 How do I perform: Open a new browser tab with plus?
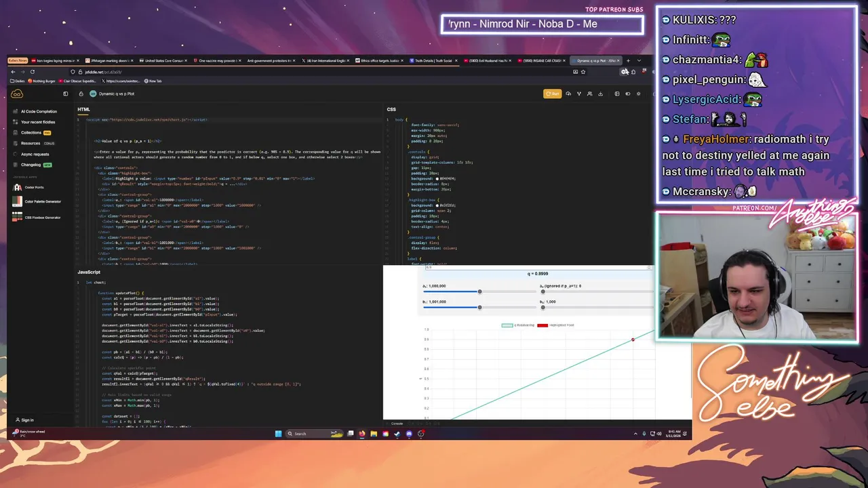[628, 60]
